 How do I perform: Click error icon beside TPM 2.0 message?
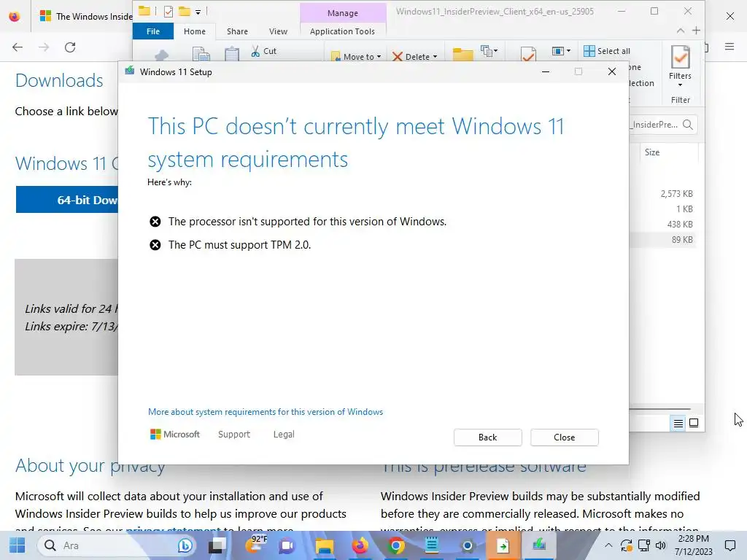point(155,245)
